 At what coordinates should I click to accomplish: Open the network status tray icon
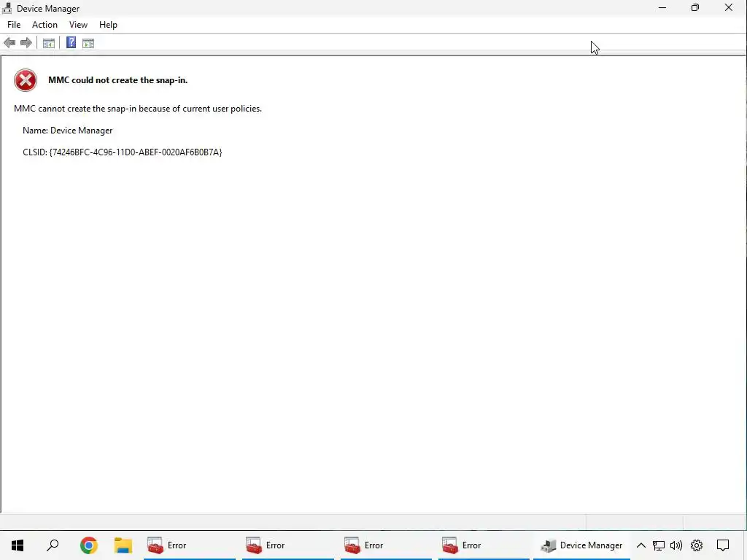tap(659, 545)
